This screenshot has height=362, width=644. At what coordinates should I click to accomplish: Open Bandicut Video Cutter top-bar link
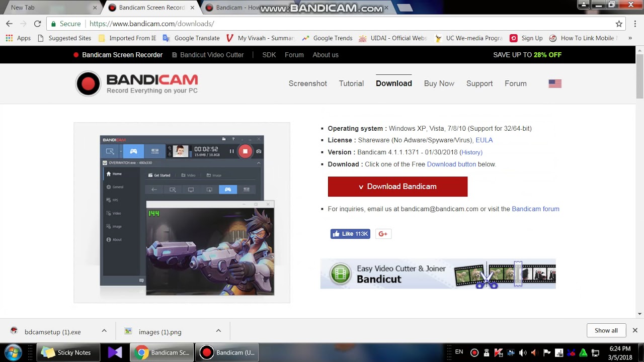coord(208,55)
